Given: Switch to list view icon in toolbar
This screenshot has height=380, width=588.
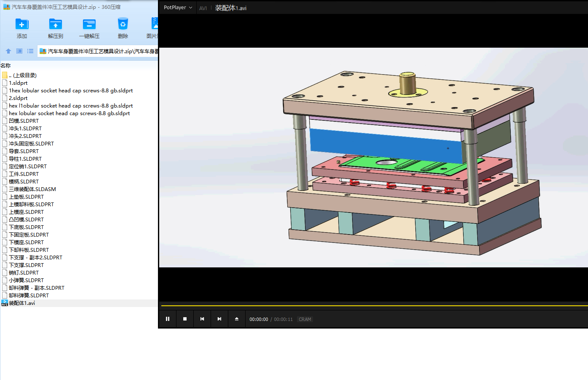Looking at the screenshot, I should tap(30, 51).
